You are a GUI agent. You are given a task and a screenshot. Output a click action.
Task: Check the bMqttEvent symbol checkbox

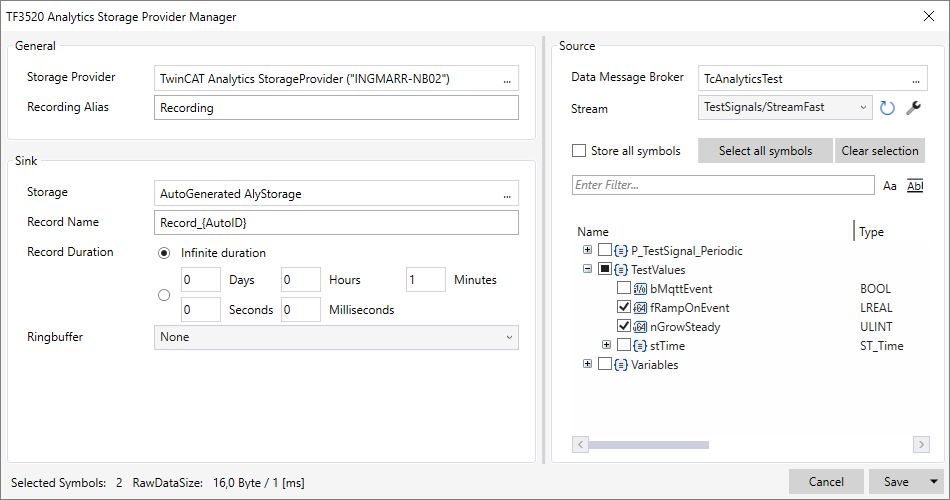pos(624,289)
